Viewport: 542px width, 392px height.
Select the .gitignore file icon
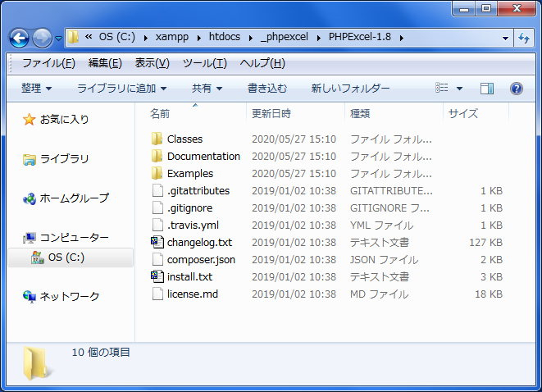tap(157, 207)
